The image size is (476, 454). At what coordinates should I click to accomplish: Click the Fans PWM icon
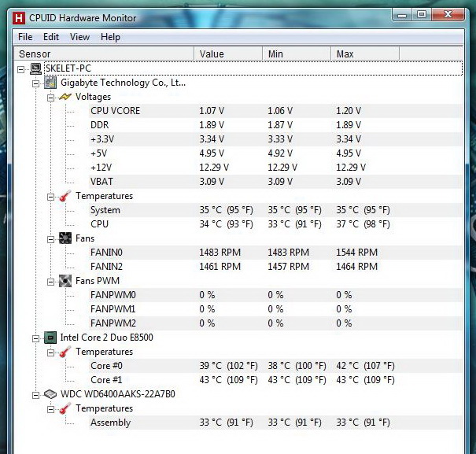[65, 281]
